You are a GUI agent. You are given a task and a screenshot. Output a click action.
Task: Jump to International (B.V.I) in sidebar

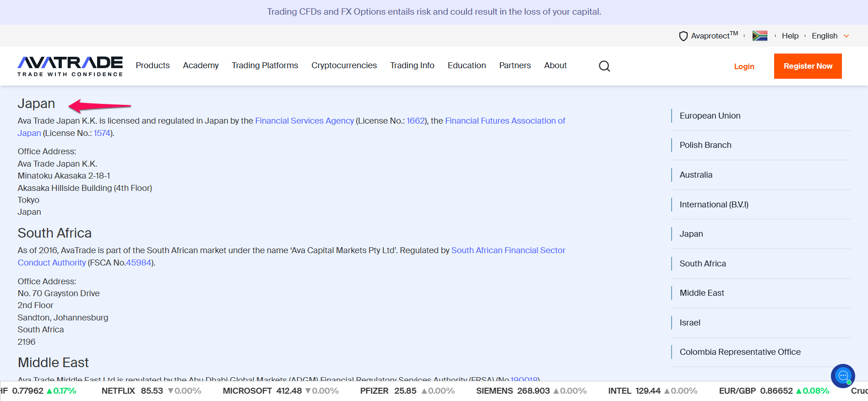[x=714, y=205]
